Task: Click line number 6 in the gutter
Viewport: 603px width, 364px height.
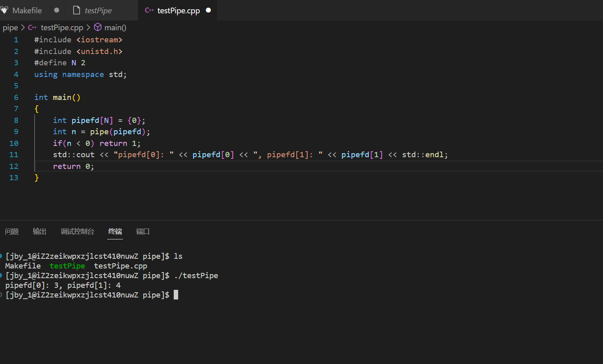Action: [16, 98]
